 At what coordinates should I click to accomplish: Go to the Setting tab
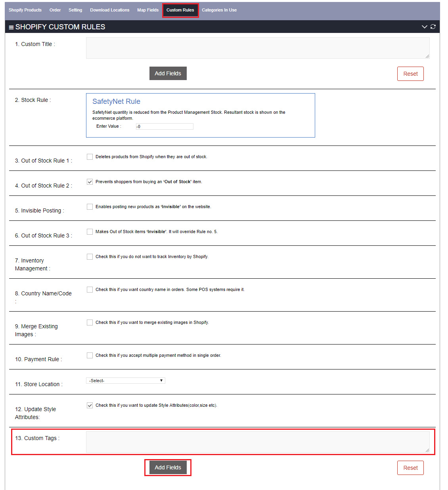tap(75, 10)
